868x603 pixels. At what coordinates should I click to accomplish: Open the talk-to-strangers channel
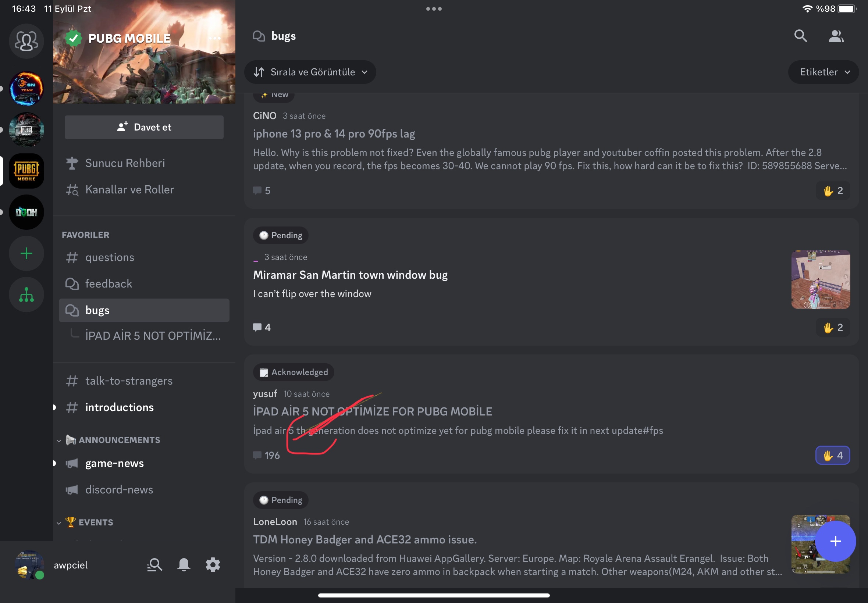tap(144, 381)
